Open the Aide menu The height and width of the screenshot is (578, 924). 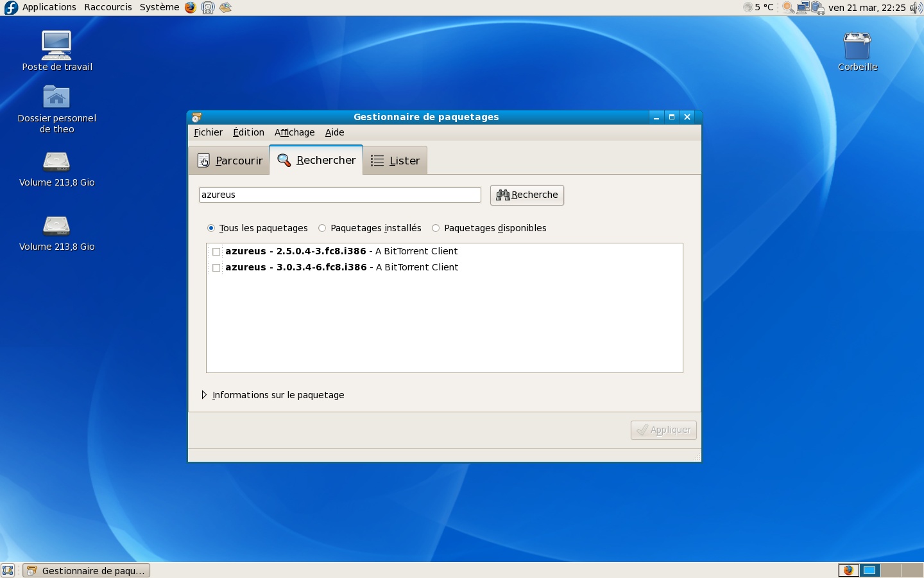click(x=334, y=132)
